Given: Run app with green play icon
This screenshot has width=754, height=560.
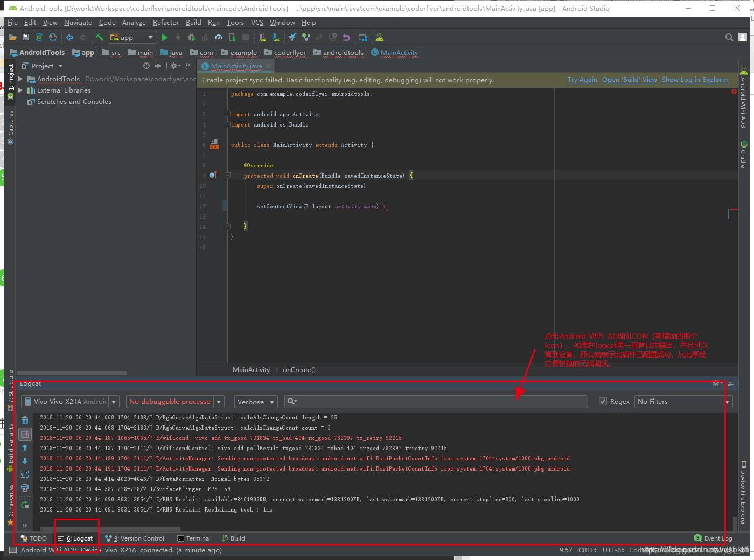Looking at the screenshot, I should [164, 38].
